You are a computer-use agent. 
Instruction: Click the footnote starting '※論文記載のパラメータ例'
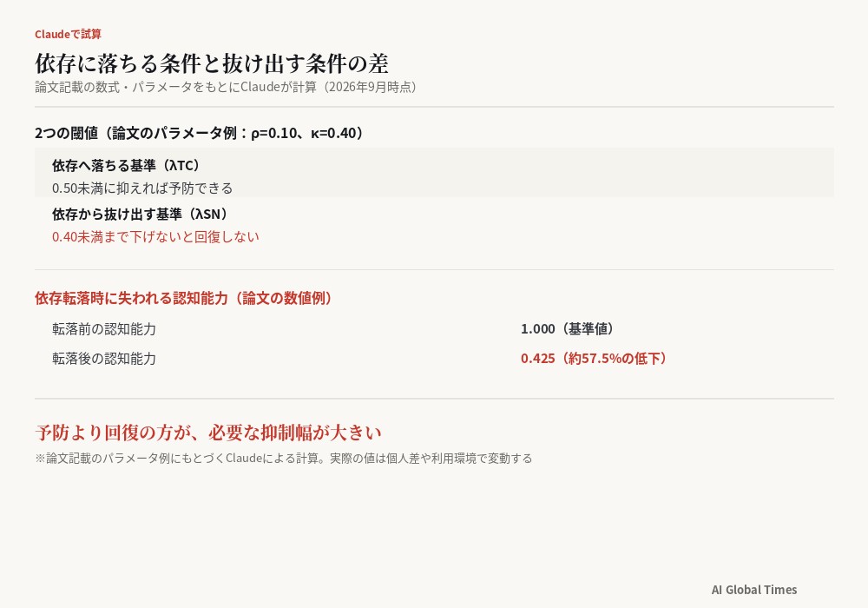pyautogui.click(x=284, y=459)
